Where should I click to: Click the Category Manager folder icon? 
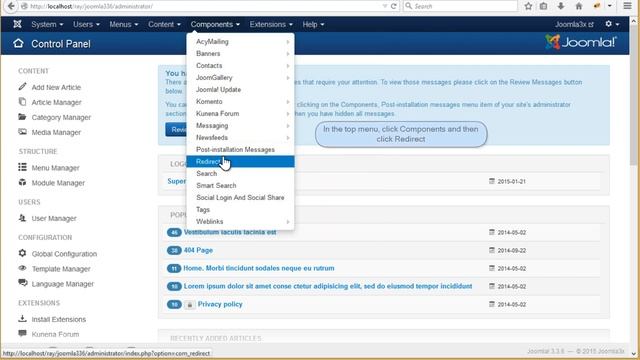tap(22, 117)
